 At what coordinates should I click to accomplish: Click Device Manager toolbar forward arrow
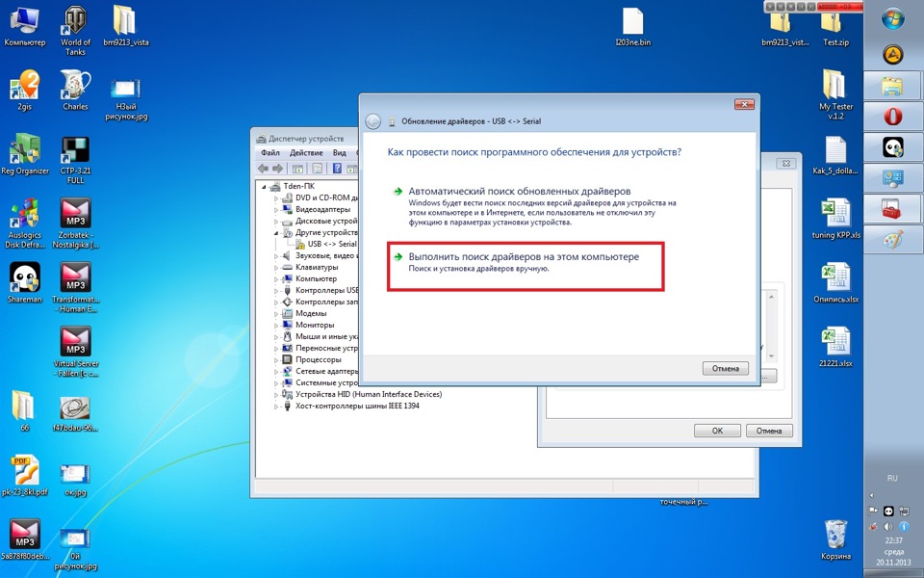point(277,169)
